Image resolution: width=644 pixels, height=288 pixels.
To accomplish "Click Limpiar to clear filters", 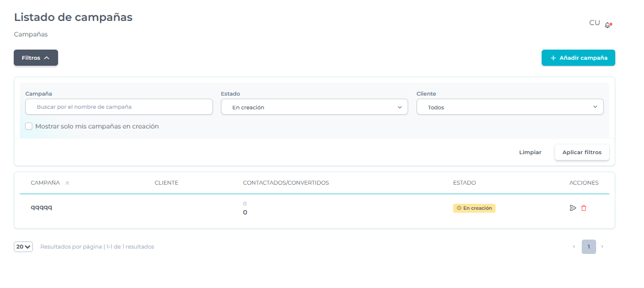I will click(530, 152).
